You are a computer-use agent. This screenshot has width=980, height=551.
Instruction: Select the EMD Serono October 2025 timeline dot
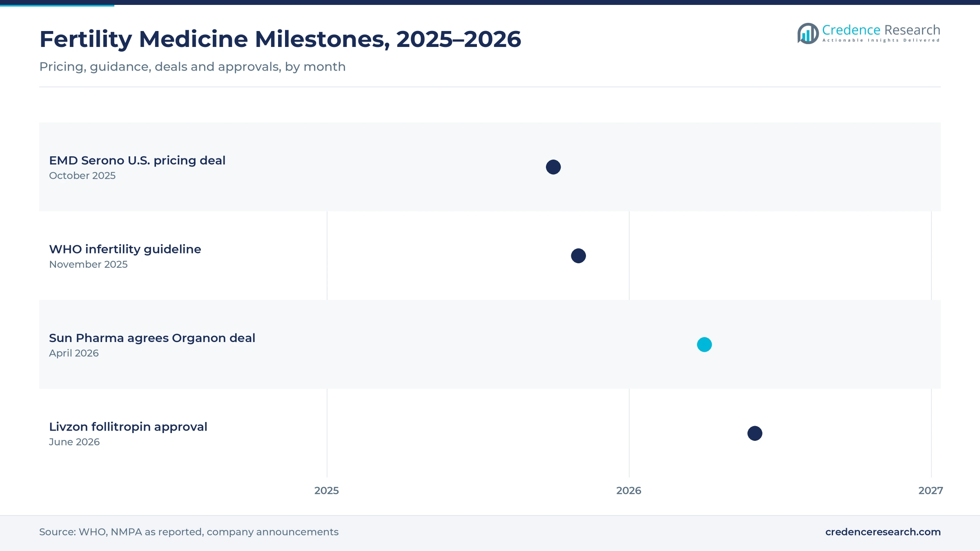[x=553, y=167]
